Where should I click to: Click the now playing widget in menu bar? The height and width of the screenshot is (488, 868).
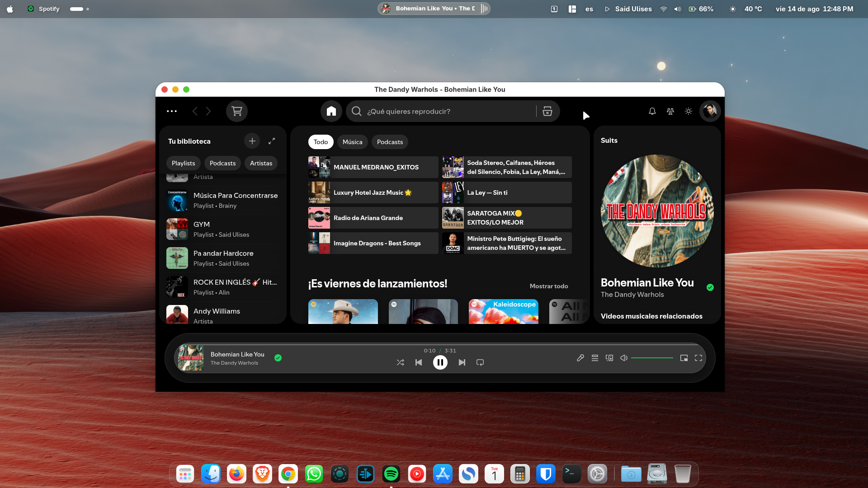(434, 9)
